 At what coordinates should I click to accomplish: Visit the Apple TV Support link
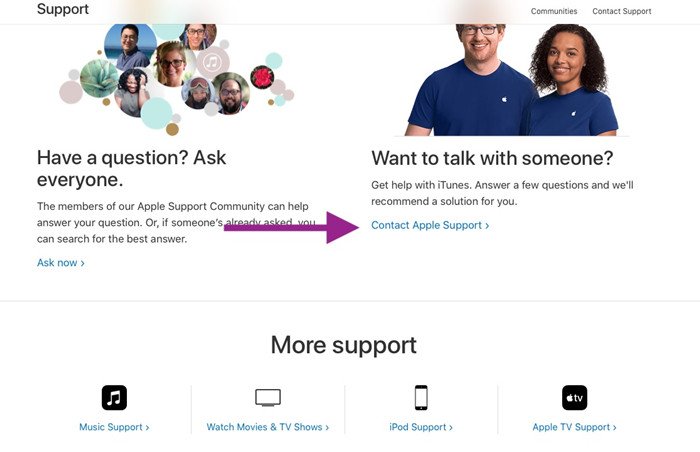(x=575, y=427)
